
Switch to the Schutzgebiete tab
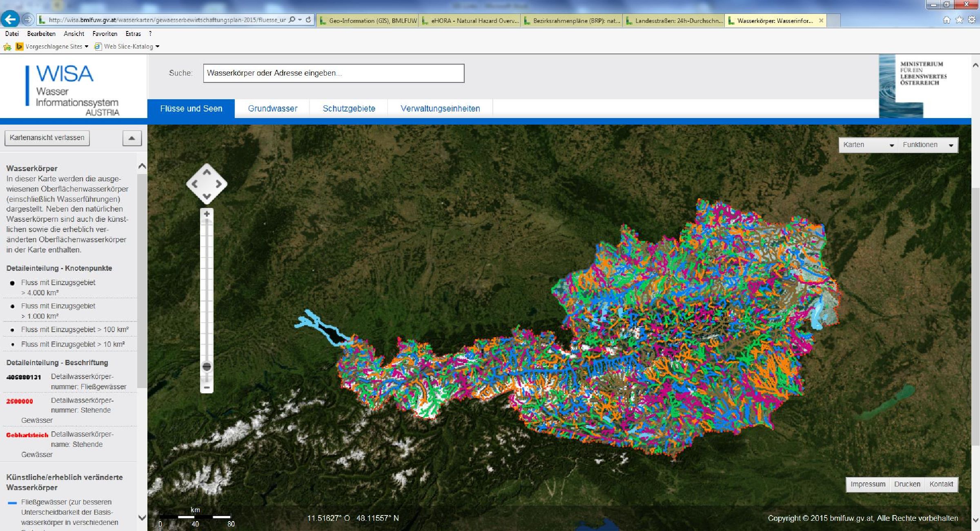click(x=349, y=109)
